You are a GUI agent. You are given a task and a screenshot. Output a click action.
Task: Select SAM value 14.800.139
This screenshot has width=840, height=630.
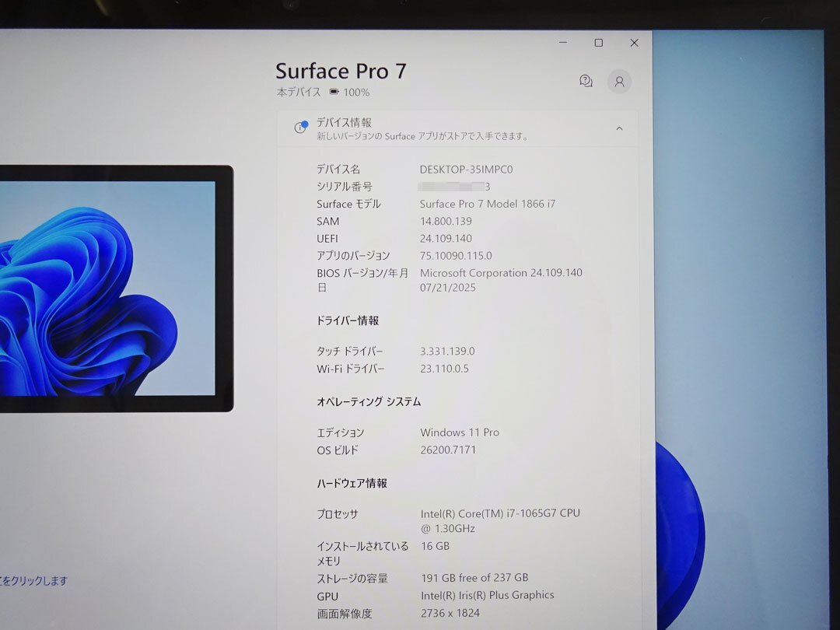pos(446,221)
